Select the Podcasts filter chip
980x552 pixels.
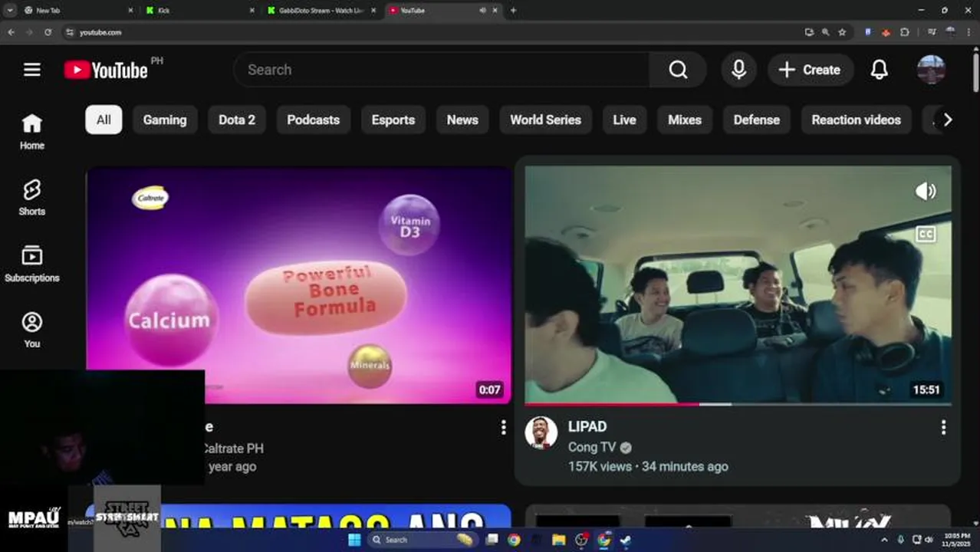click(313, 120)
